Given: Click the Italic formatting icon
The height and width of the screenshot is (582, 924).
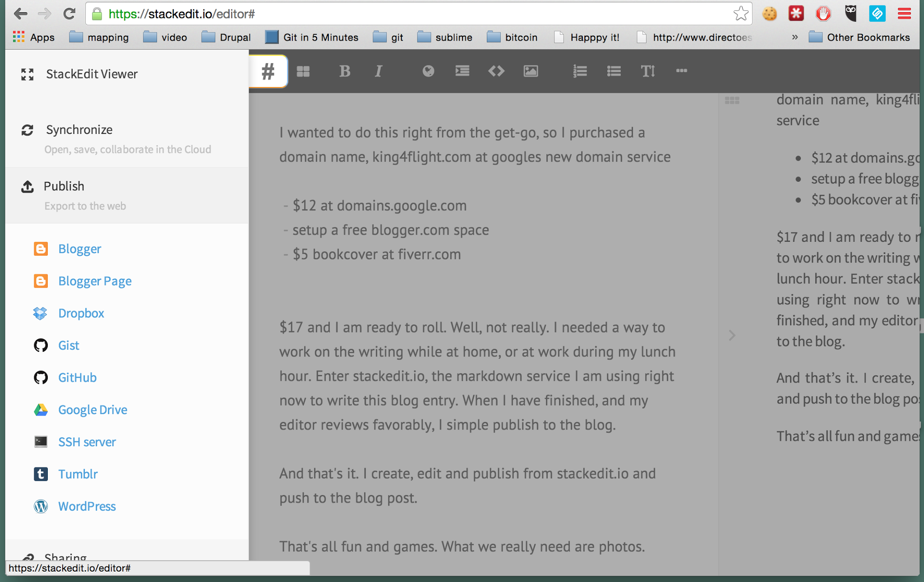Looking at the screenshot, I should click(x=379, y=71).
